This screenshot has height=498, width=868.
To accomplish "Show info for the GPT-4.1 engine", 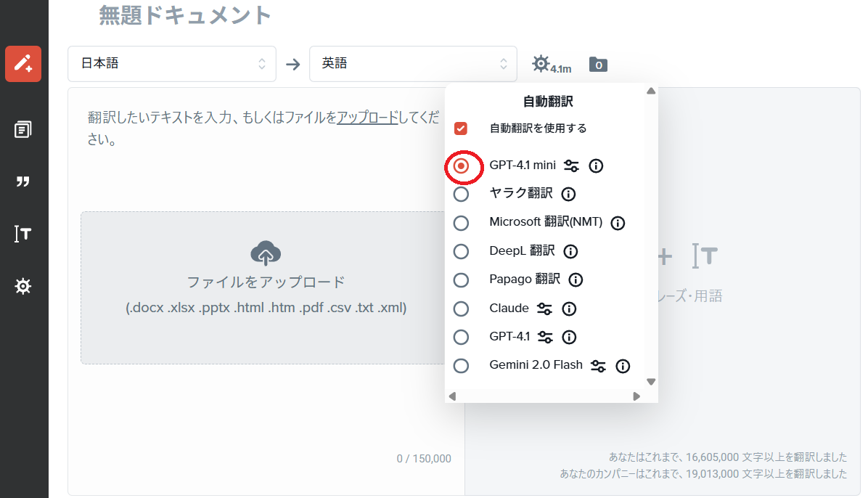I will click(569, 337).
